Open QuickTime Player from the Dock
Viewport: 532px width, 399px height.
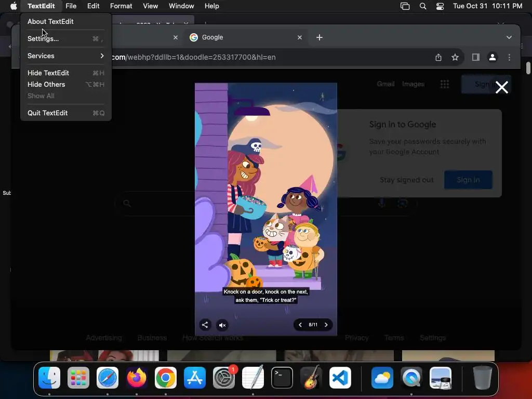click(x=411, y=378)
